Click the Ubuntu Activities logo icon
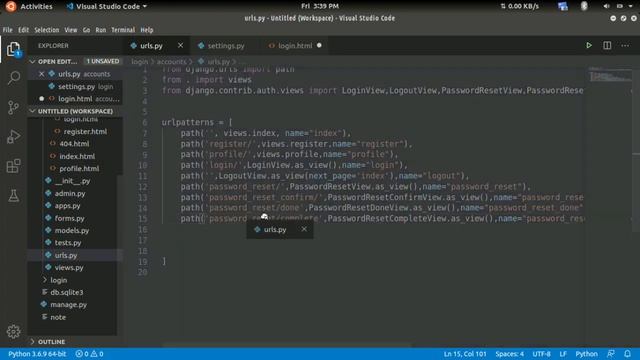The width and height of the screenshot is (640, 360). click(11, 6)
